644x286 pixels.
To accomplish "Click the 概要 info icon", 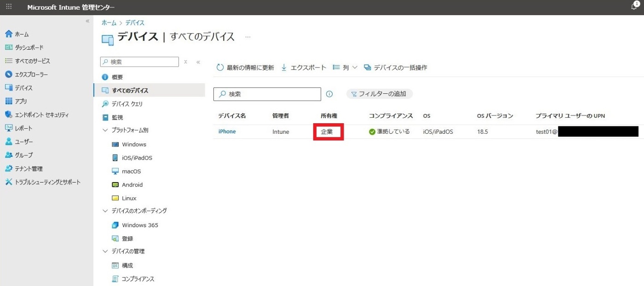I will point(105,77).
